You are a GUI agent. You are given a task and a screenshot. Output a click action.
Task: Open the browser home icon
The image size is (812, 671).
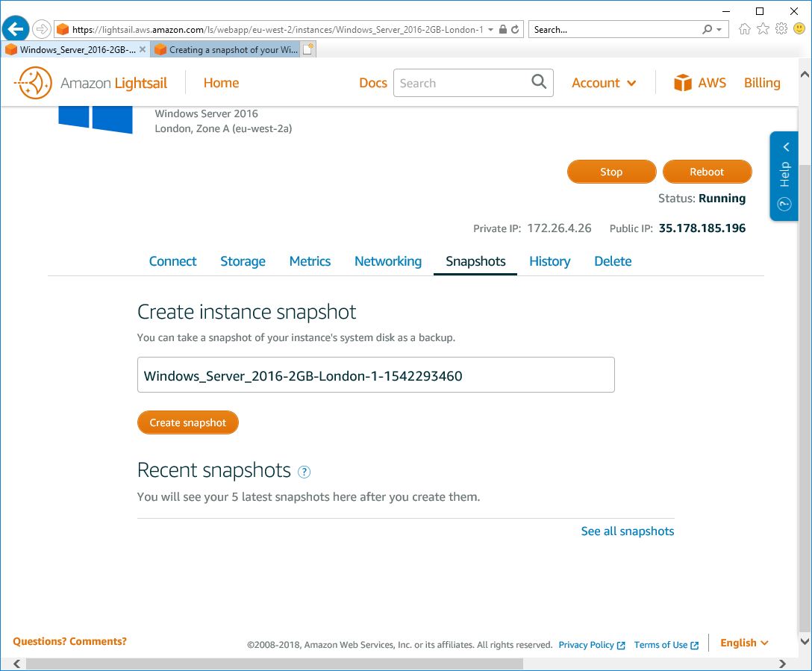(744, 29)
